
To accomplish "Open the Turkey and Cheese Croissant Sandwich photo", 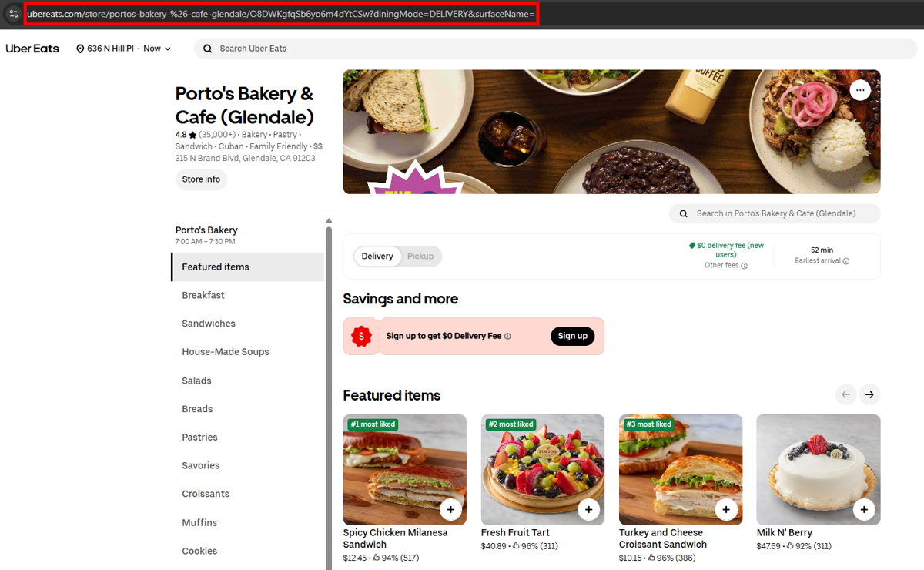I will [x=681, y=470].
